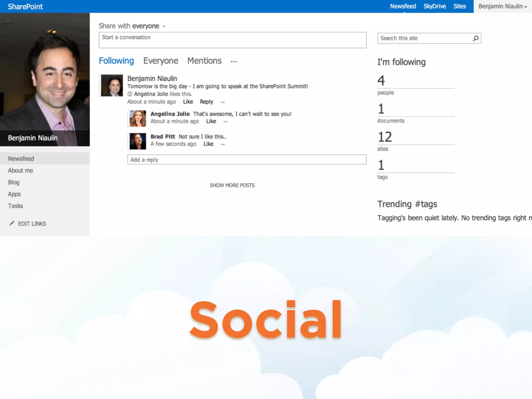Click the large sidebar profile photo

pyautogui.click(x=45, y=79)
